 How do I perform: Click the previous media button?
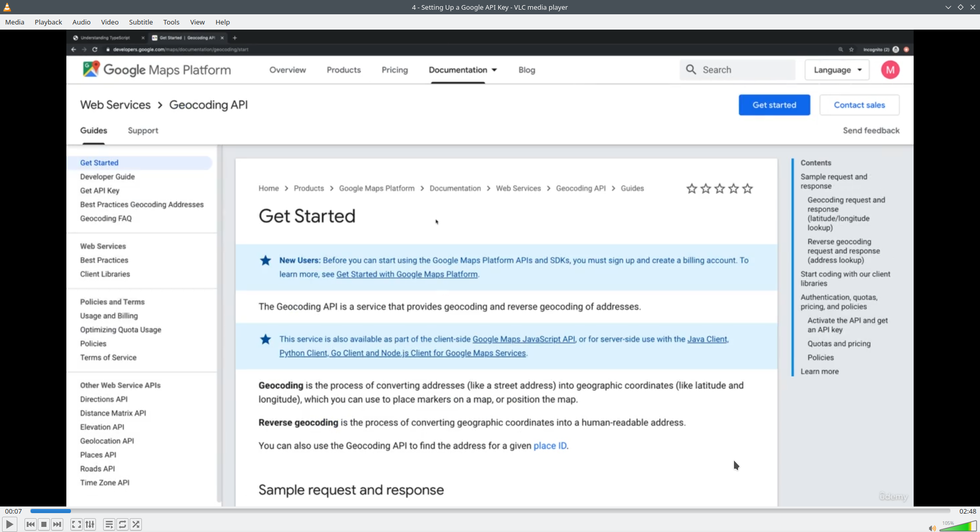(31, 524)
